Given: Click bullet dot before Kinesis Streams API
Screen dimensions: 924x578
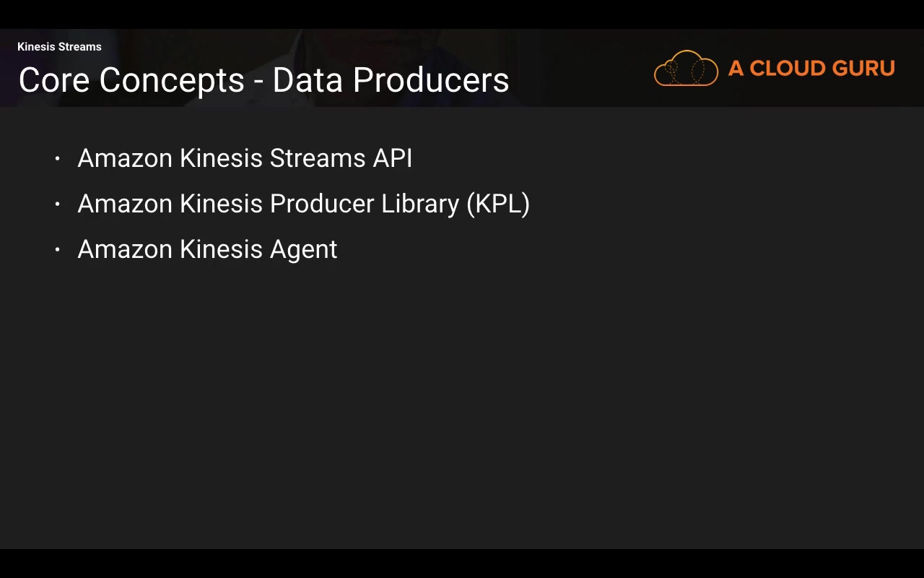Looking at the screenshot, I should point(57,159).
